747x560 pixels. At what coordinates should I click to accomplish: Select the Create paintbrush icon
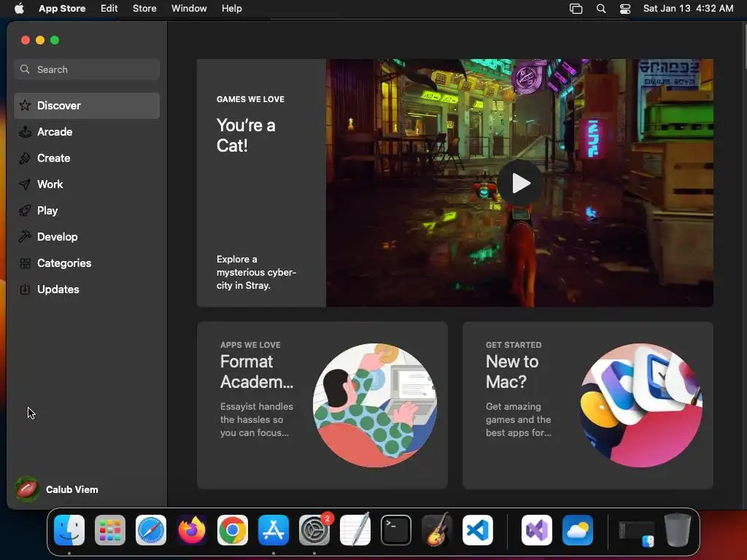click(25, 158)
